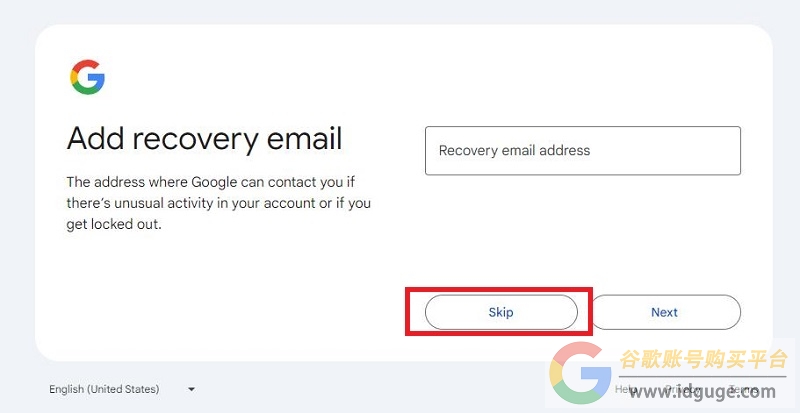Click the "Recovery email address" placeholder text
This screenshot has height=413, width=800.
point(514,151)
